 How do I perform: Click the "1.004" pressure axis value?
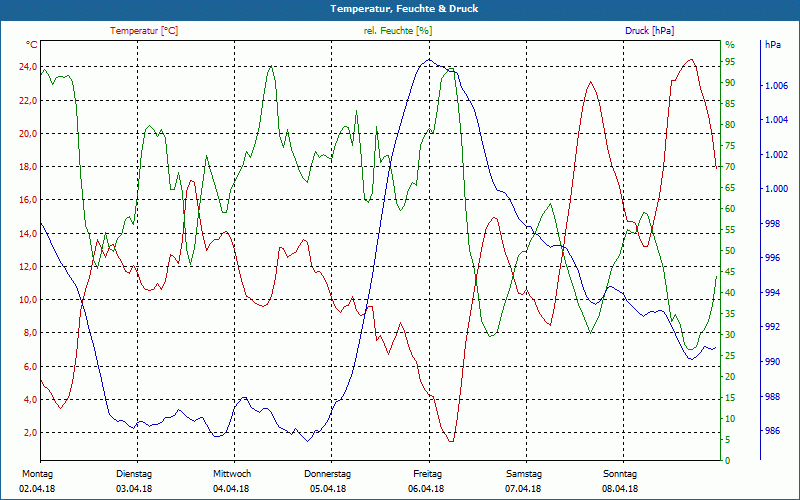777,120
